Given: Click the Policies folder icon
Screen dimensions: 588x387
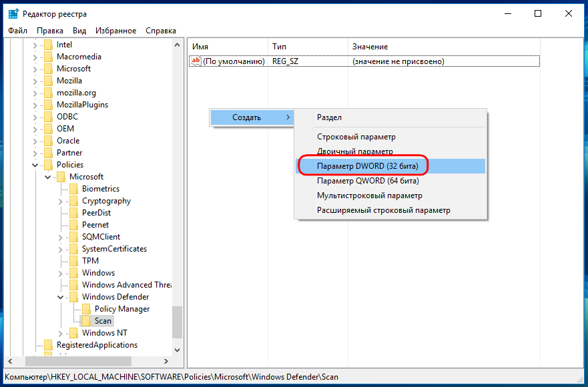Looking at the screenshot, I should point(48,165).
